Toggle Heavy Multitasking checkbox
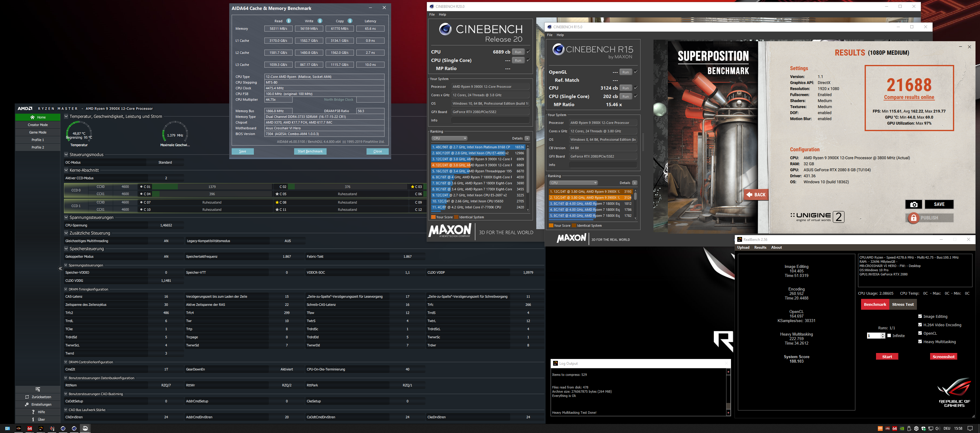This screenshot has width=980, height=433. coord(920,342)
